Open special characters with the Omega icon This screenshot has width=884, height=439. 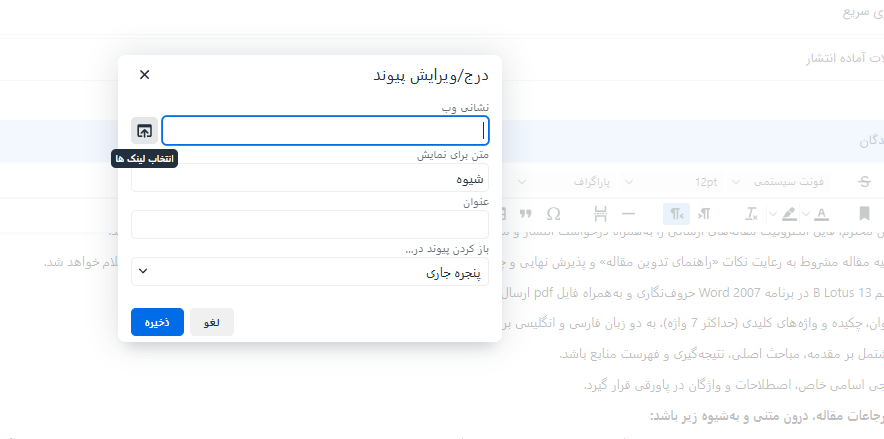pos(553,213)
